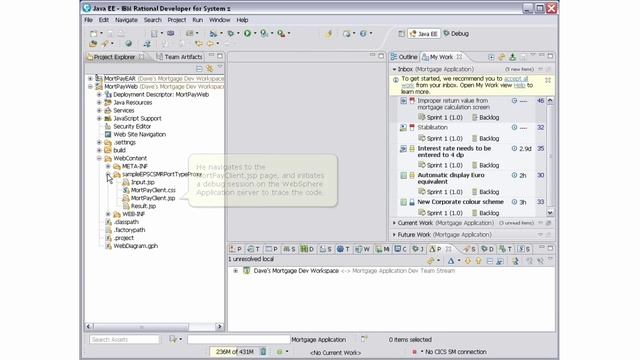This screenshot has height=360, width=640.
Task: Click the Run On Server icon in toolbar
Action: pyautogui.click(x=264, y=33)
